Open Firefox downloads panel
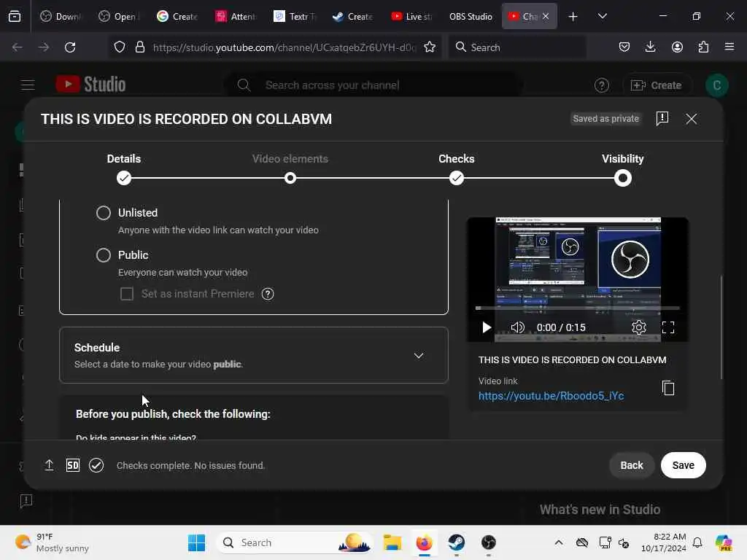 650,47
